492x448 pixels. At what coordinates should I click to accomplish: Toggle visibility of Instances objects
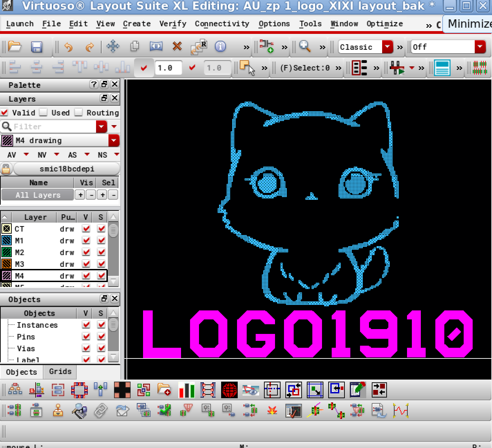click(86, 325)
